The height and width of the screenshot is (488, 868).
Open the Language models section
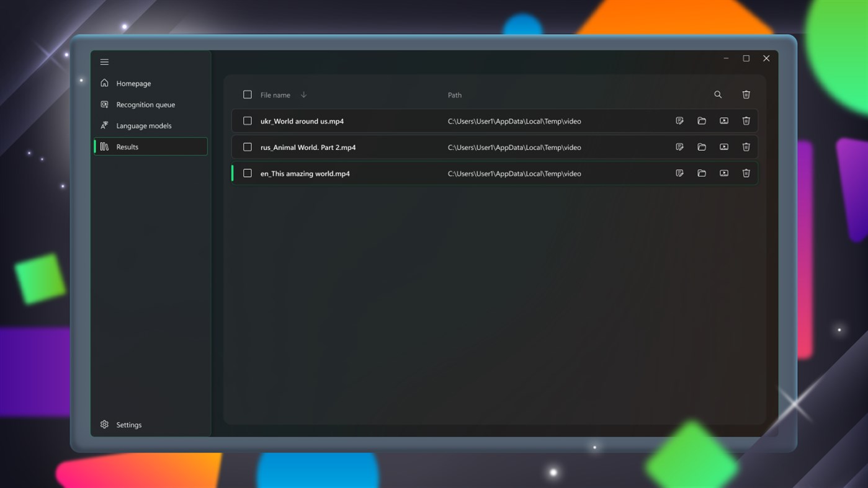pos(143,125)
